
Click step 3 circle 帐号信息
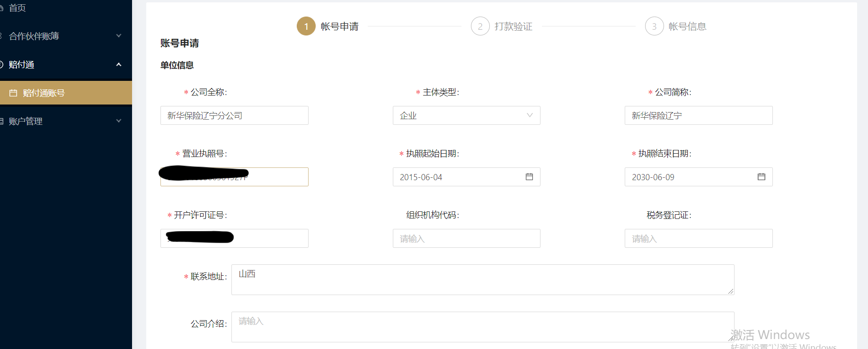pos(654,26)
